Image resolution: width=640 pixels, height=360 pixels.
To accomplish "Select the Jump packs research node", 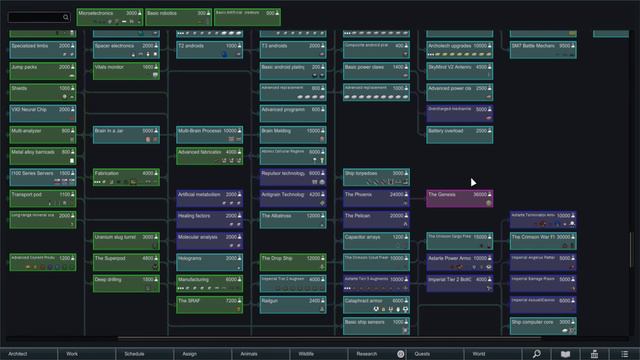I will tap(43, 71).
